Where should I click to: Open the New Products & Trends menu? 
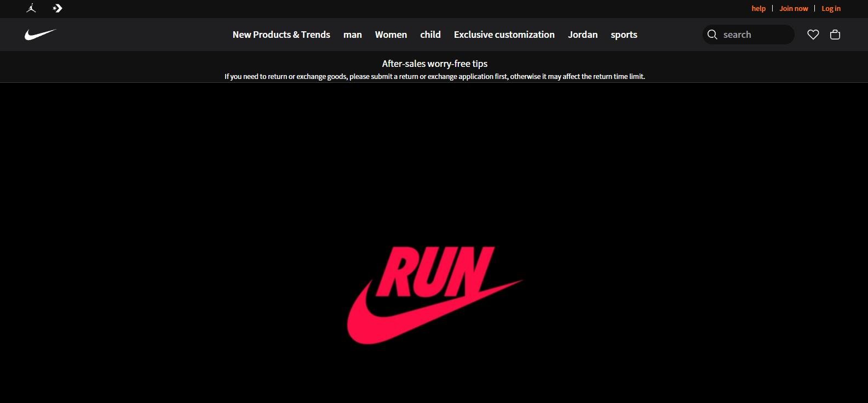281,35
